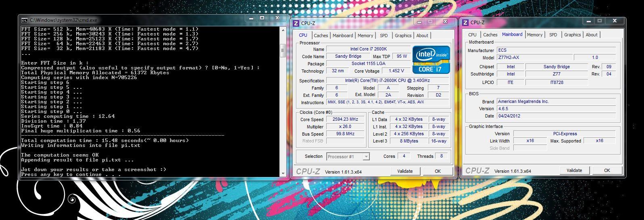Click the cmd window vertical scrollbar thumb
The height and width of the screenshot is (220, 644).
click(283, 51)
